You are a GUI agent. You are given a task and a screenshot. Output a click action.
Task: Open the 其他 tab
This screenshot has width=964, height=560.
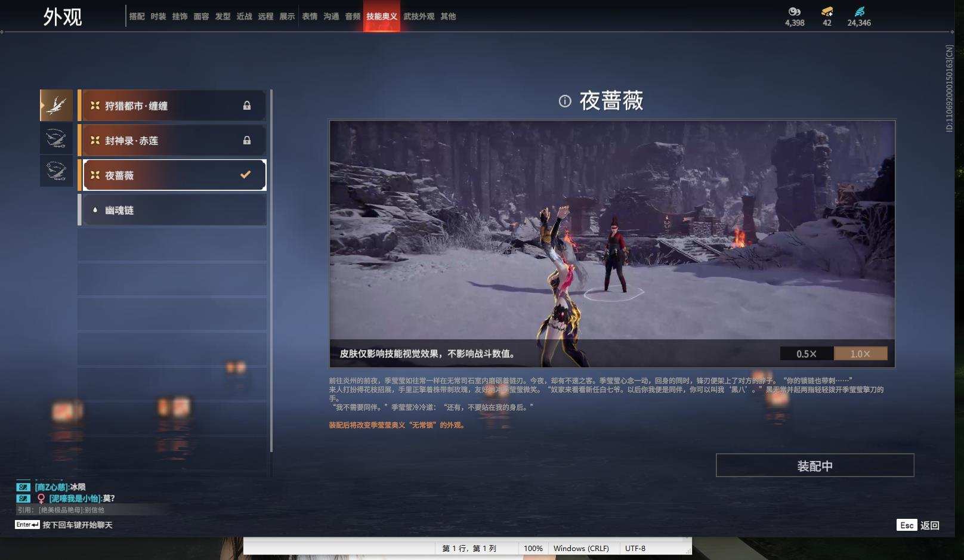tap(448, 17)
